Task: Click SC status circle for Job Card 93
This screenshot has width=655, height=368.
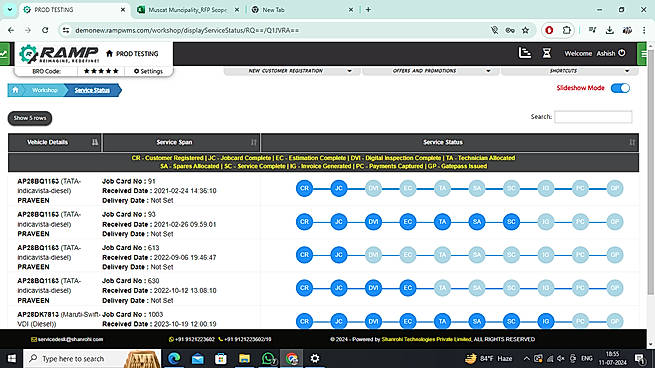Action: click(511, 222)
